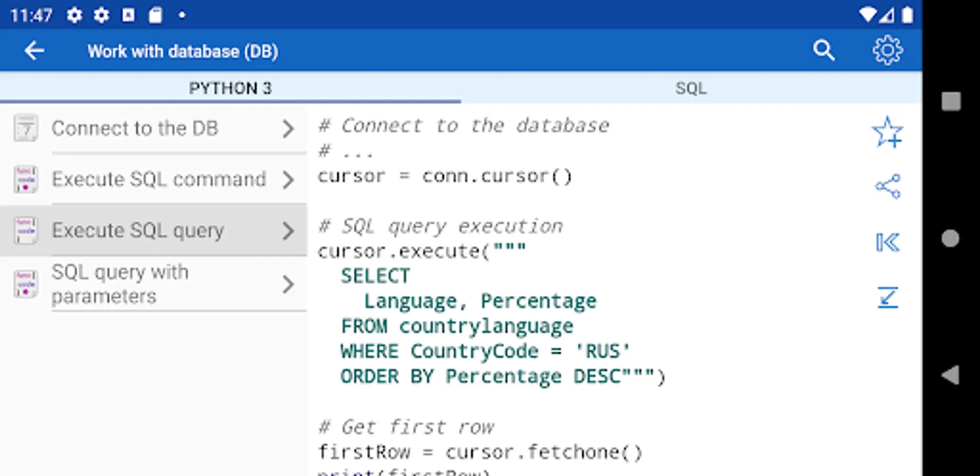Image resolution: width=980 pixels, height=476 pixels.
Task: Share the code snippet
Action: [x=887, y=186]
